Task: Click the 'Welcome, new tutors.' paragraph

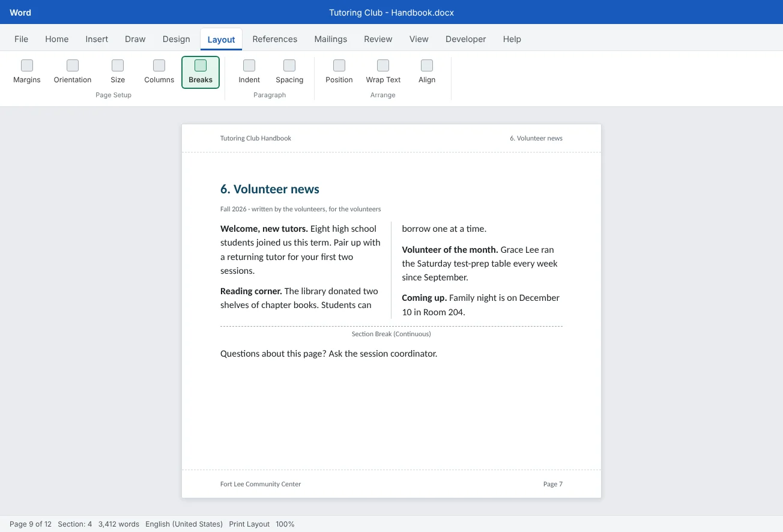Action: coord(301,250)
